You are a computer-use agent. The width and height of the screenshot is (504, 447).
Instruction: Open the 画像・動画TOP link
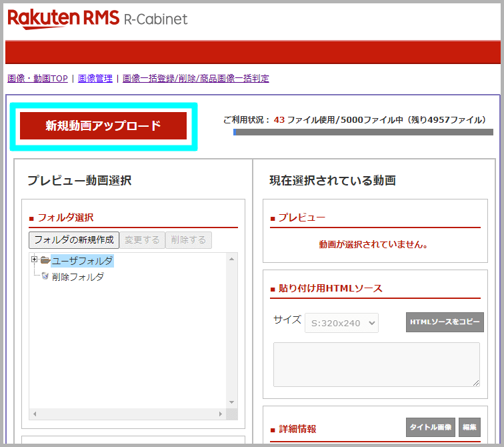pos(37,79)
